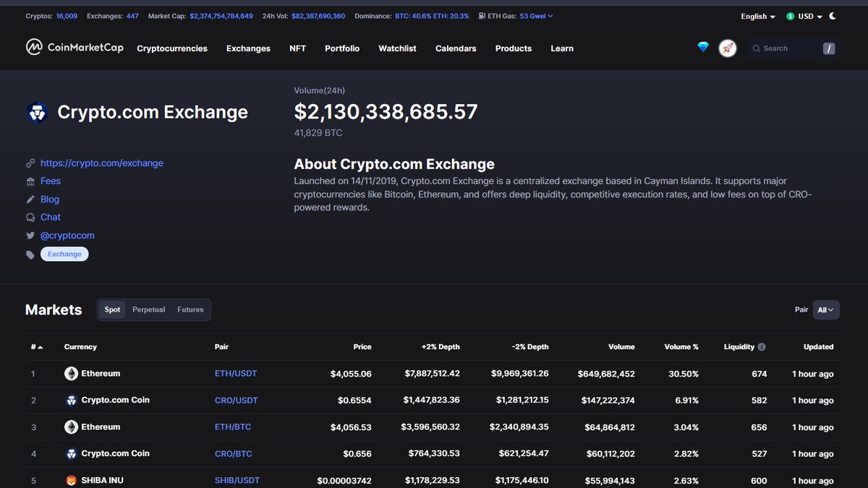Open the Chat link
The height and width of the screenshot is (488, 868).
[x=51, y=218]
